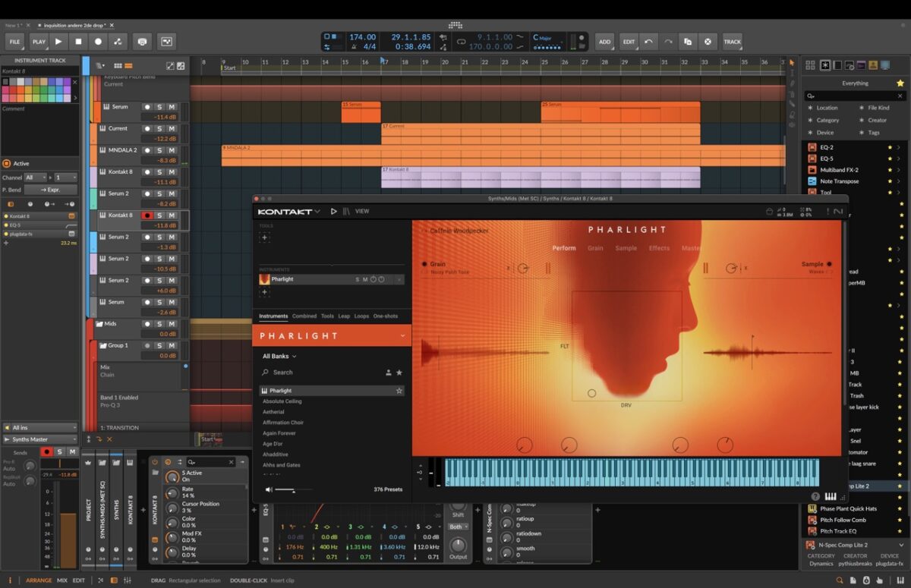Select the Aetherial preset
911x588 pixels.
coord(273,412)
